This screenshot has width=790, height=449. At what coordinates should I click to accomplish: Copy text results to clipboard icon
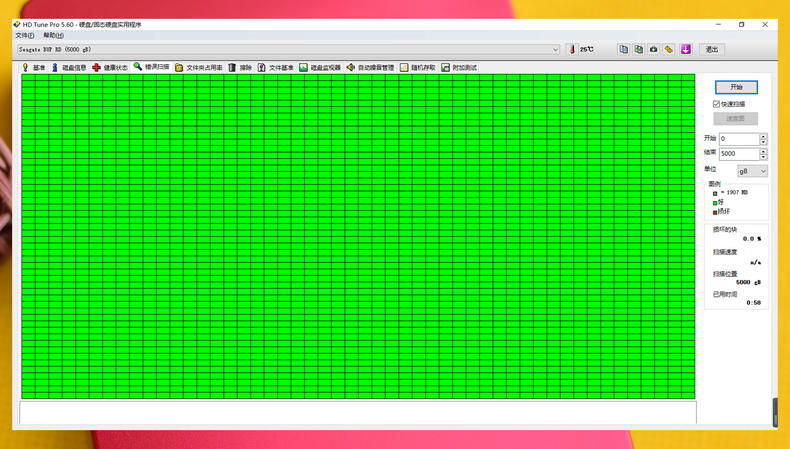tap(624, 49)
